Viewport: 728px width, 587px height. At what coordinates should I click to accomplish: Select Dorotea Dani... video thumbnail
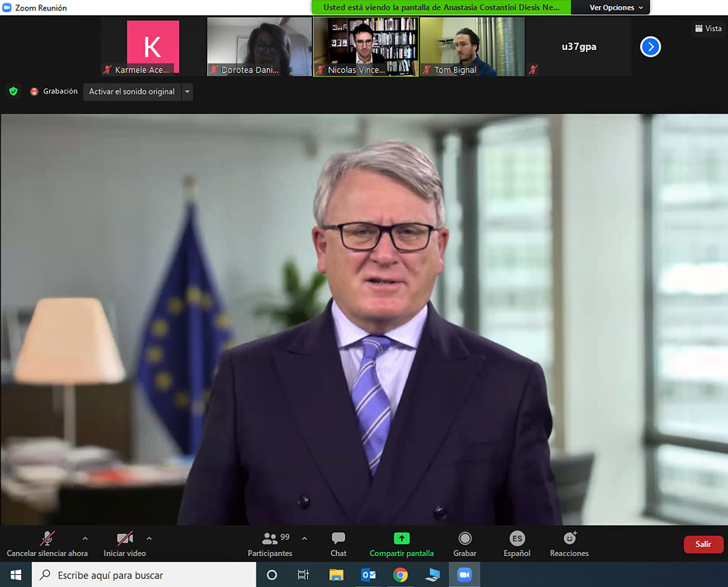(x=259, y=46)
